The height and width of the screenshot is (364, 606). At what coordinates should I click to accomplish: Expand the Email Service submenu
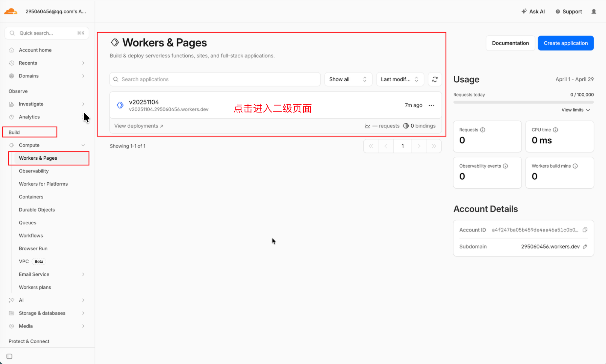83,274
